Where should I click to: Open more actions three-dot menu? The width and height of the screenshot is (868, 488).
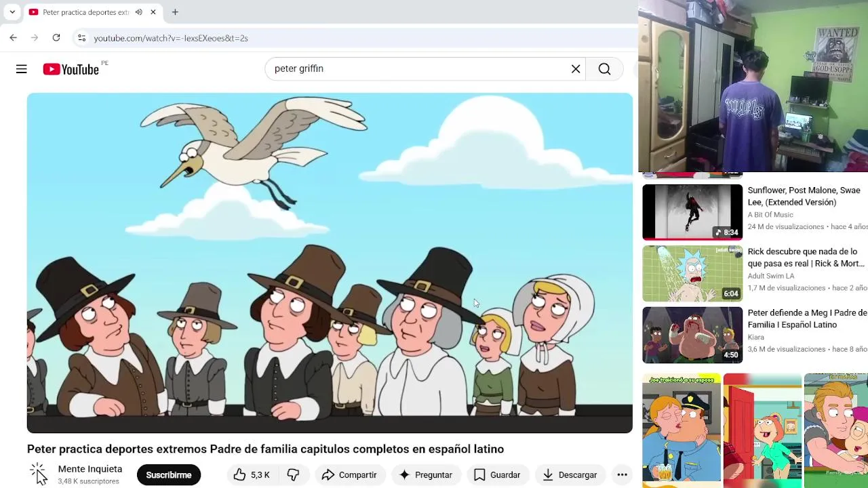point(622,475)
